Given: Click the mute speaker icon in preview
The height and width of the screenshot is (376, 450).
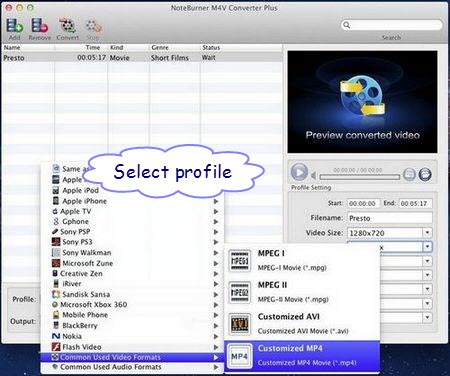Looking at the screenshot, I should click(313, 175).
